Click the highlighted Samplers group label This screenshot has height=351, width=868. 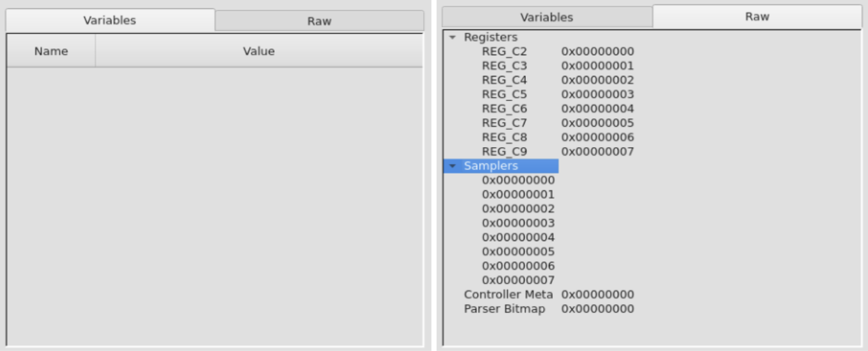[490, 166]
